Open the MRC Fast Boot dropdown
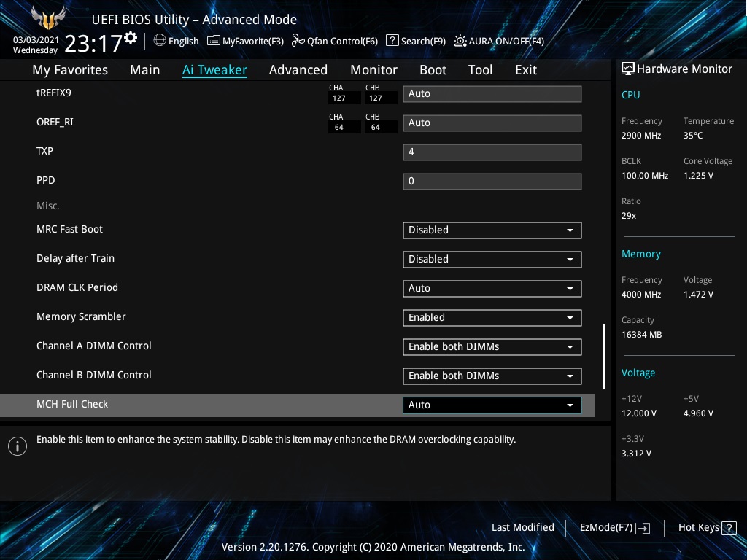 (492, 230)
